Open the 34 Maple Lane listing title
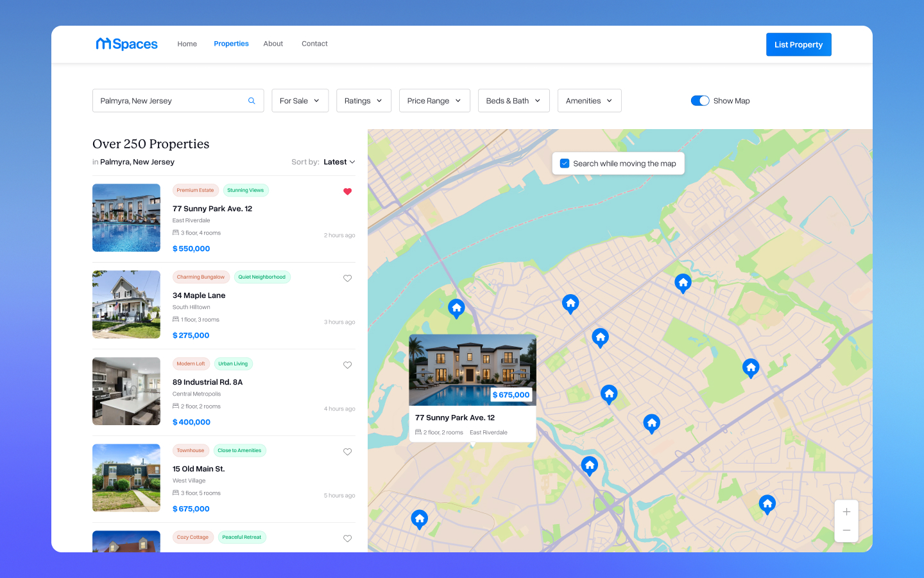Viewport: 924px width, 578px height. 199,295
